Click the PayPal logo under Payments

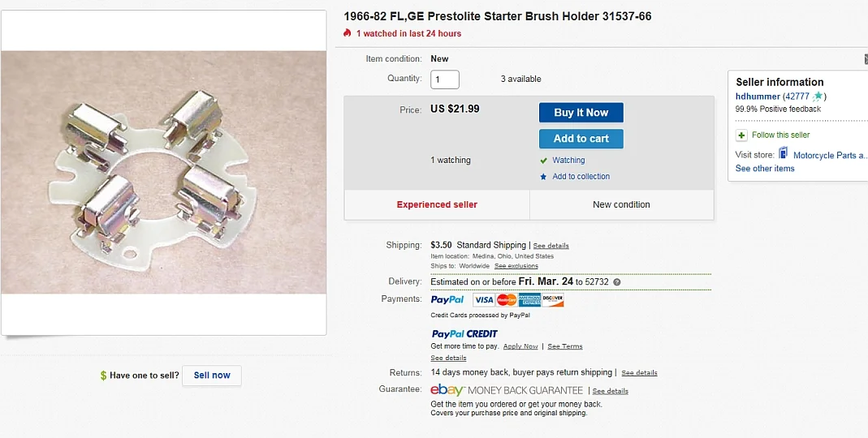(447, 300)
